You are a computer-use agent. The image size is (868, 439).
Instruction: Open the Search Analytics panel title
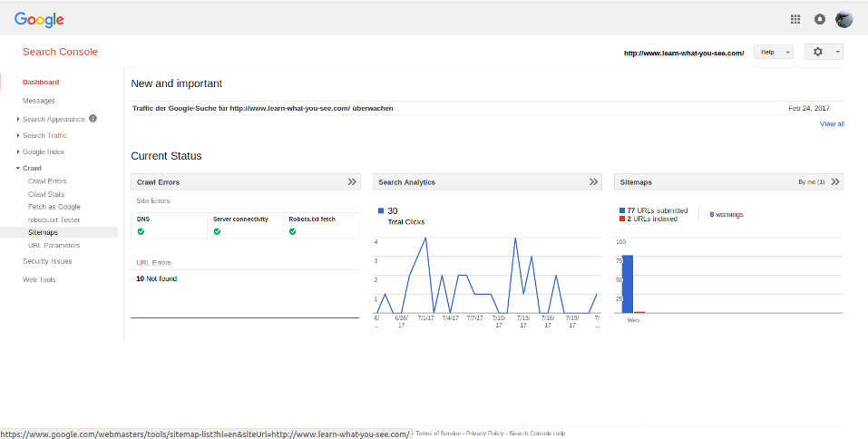click(407, 182)
